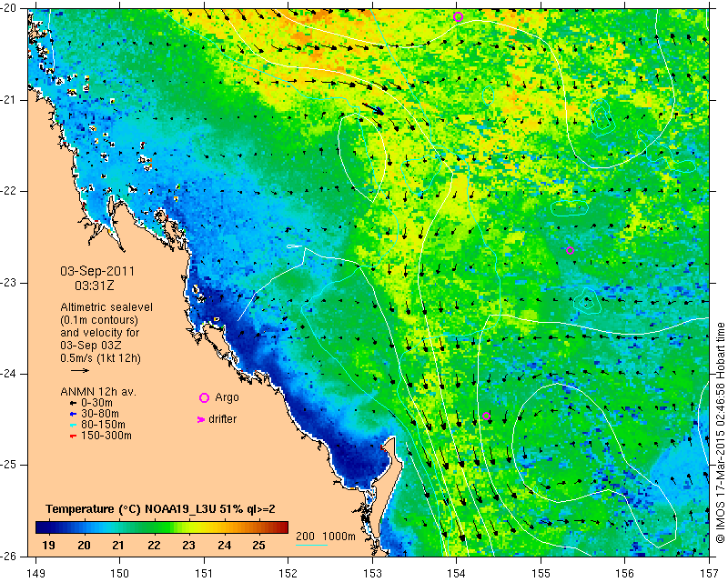Click the '0-30m' depth label
Screen dimensions: 728x582
pyautogui.click(x=96, y=403)
